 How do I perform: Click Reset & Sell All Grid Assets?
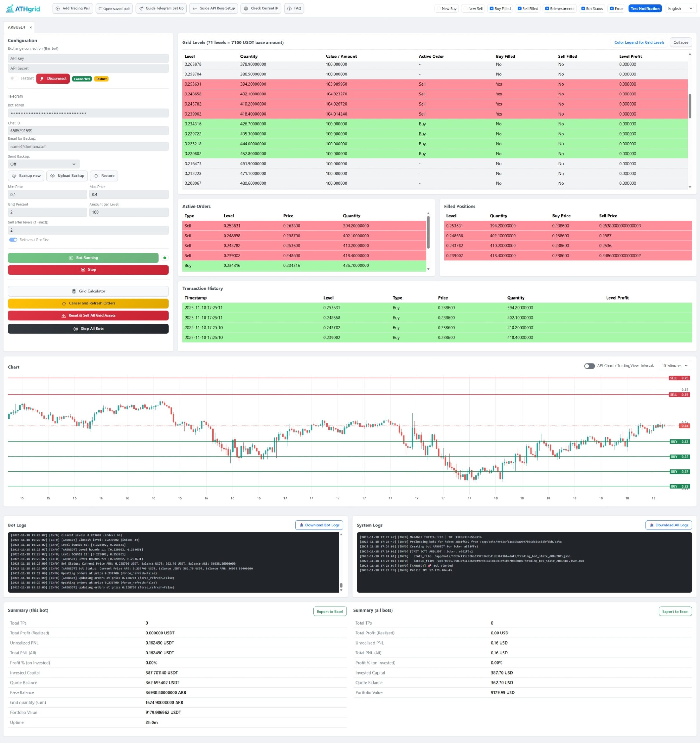tap(88, 315)
